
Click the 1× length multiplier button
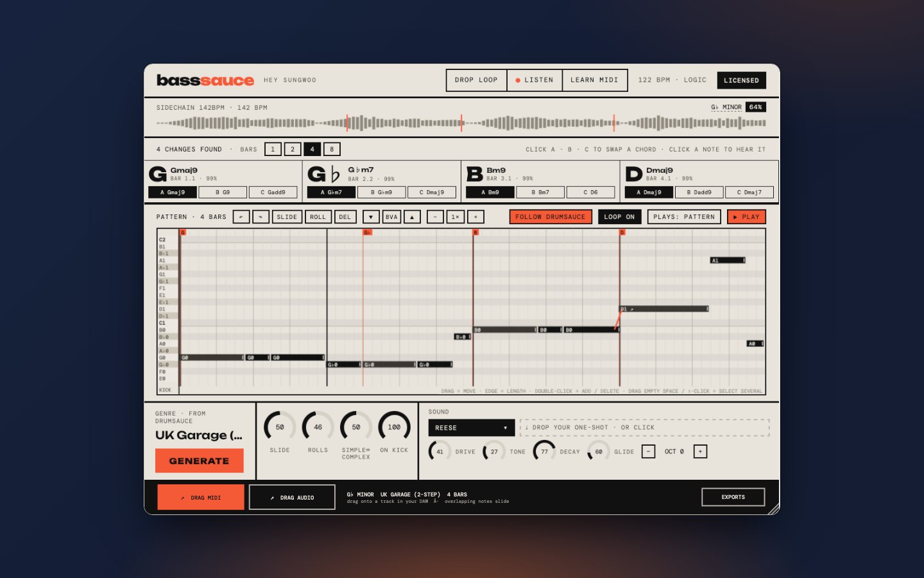tap(455, 217)
